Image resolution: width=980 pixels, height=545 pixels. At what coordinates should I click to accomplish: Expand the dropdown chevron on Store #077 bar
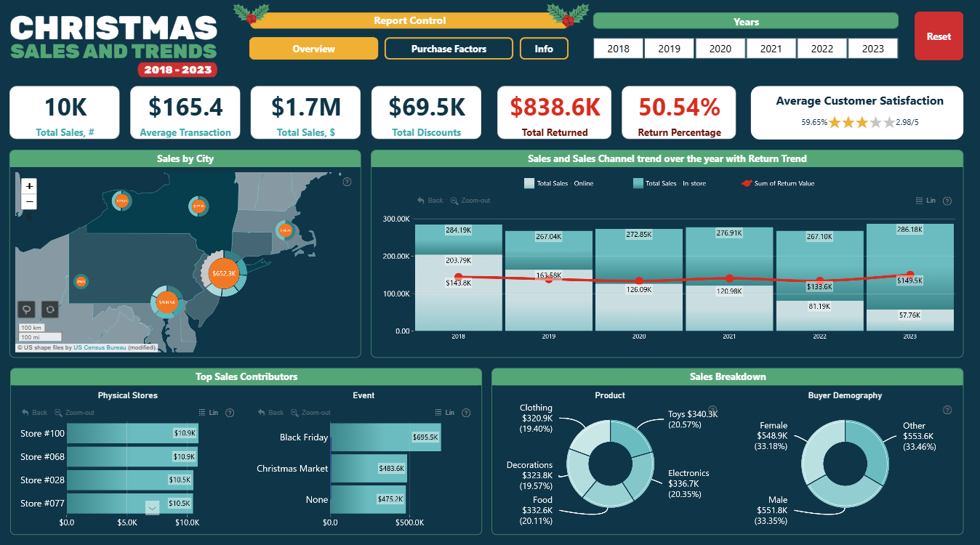click(153, 508)
